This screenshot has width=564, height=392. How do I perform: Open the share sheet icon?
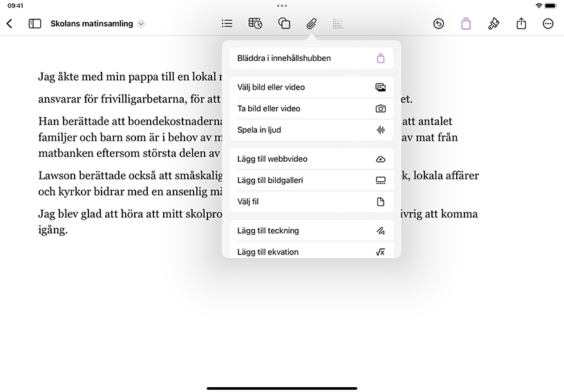521,24
